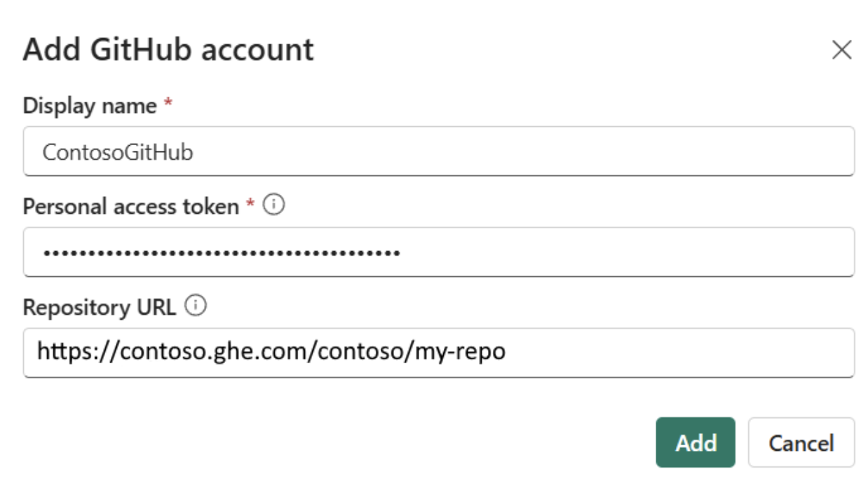The height and width of the screenshot is (481, 868).
Task: Place cursor on the ContosoGitHub text
Action: pos(117,152)
